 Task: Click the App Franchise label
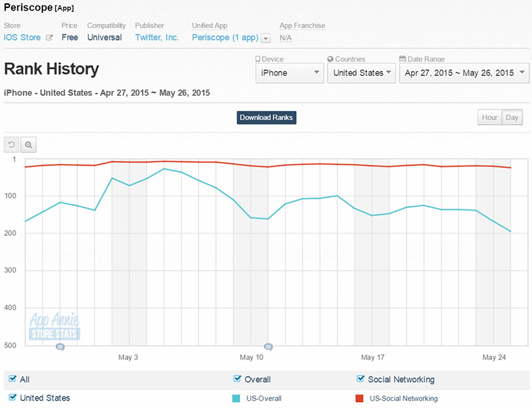(x=303, y=25)
